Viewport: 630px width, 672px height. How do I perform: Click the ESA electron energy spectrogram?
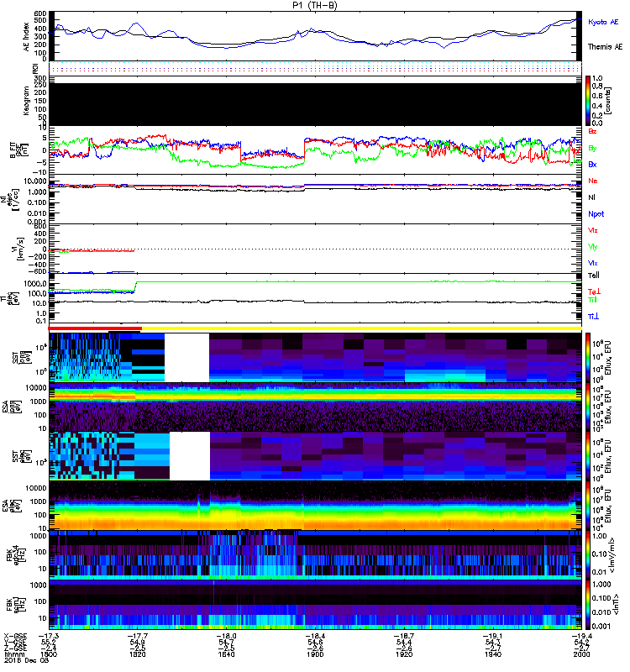315,506
